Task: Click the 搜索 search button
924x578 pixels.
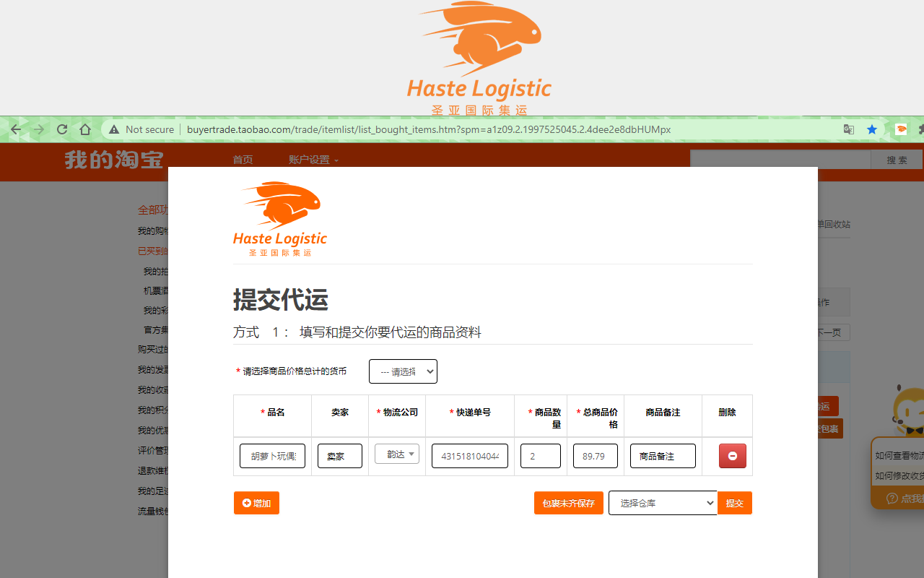Action: pos(897,160)
